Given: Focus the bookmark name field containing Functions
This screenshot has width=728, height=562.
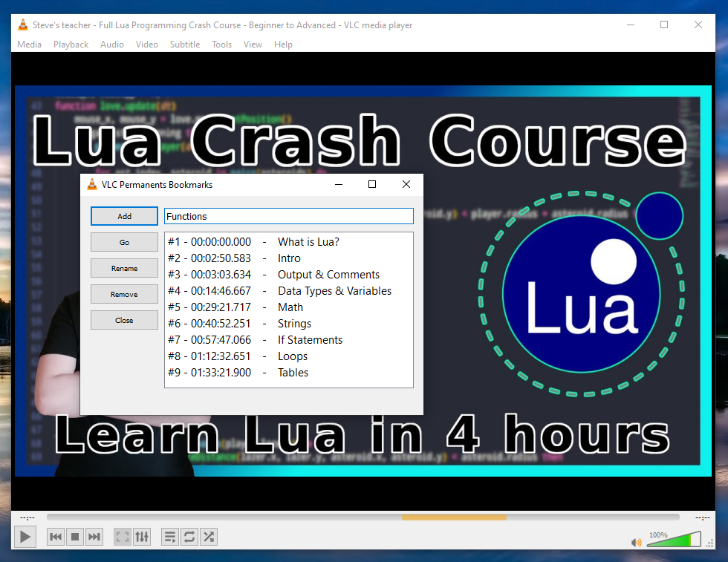Looking at the screenshot, I should [x=289, y=216].
